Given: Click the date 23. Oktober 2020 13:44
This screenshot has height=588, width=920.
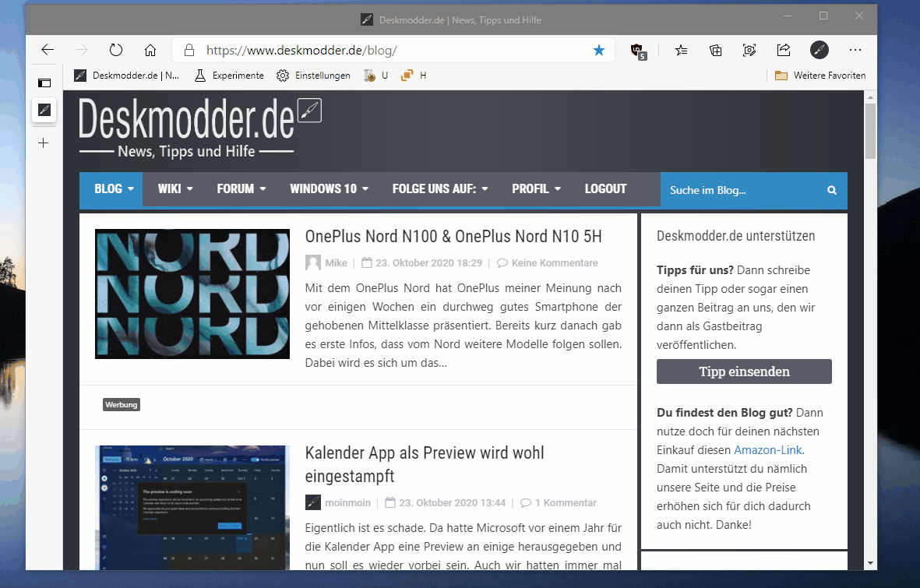Looking at the screenshot, I should pos(453,503).
